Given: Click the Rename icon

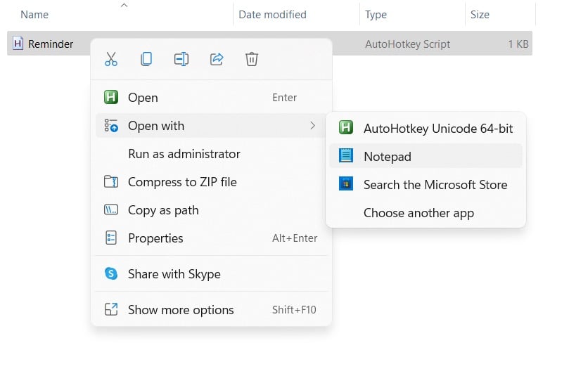Looking at the screenshot, I should click(x=181, y=59).
